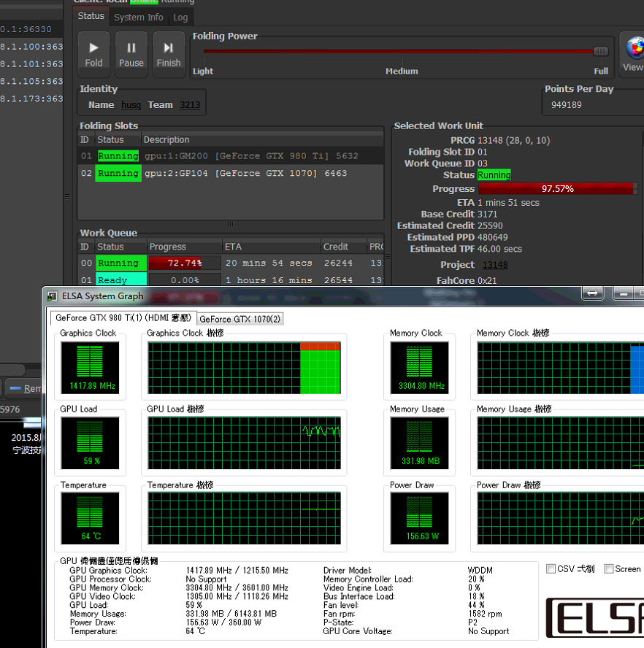Click the Finish button

(169, 55)
